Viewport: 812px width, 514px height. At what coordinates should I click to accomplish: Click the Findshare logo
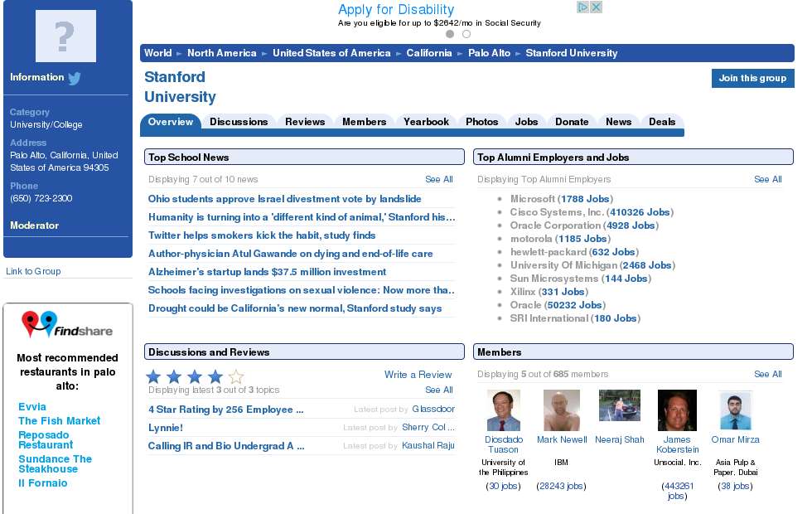click(67, 324)
